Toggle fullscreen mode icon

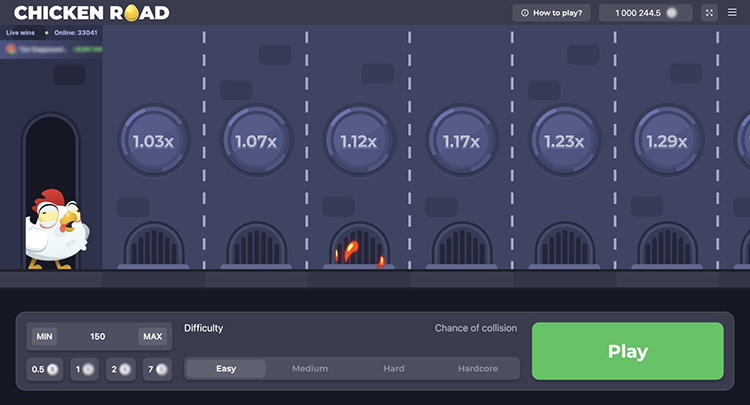(710, 13)
